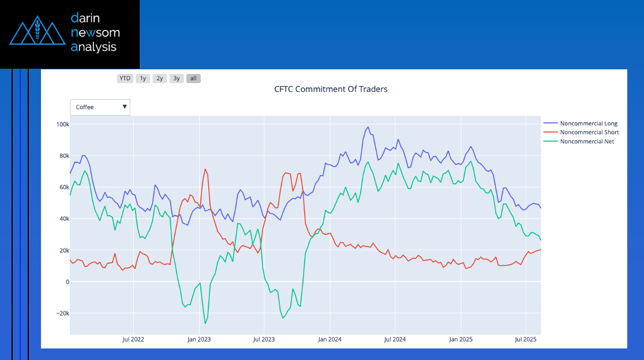This screenshot has height=360, width=644.
Task: Switch the chart range to 1y
Action: click(143, 79)
